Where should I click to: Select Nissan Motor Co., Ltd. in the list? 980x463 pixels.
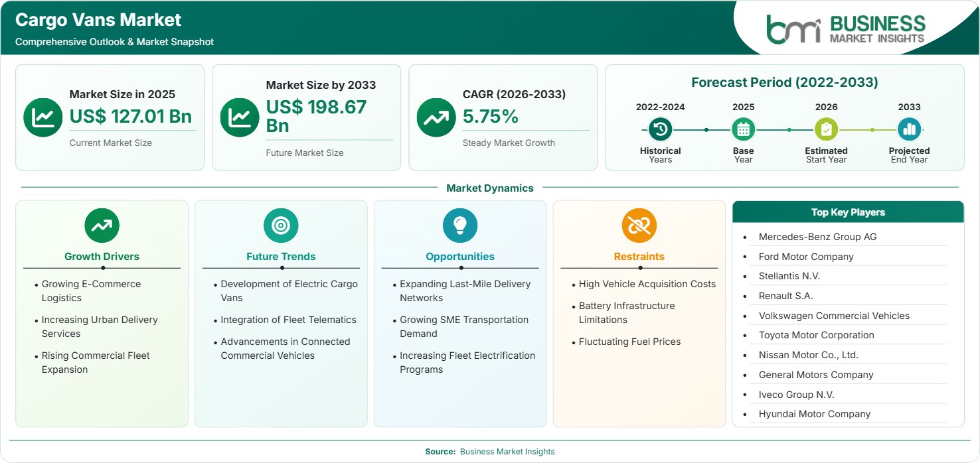(809, 355)
